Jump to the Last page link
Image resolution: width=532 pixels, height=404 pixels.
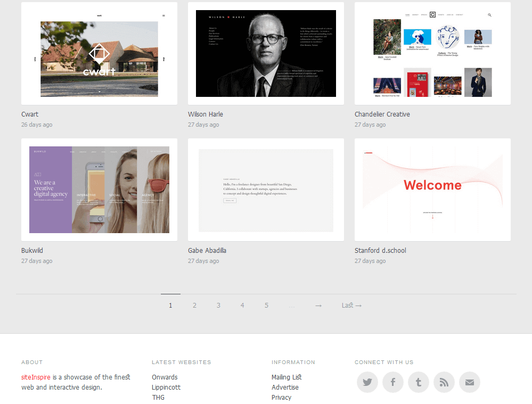pyautogui.click(x=351, y=306)
